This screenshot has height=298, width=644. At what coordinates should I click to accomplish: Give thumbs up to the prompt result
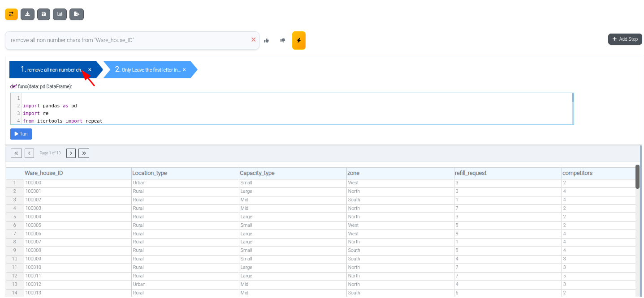point(267,40)
